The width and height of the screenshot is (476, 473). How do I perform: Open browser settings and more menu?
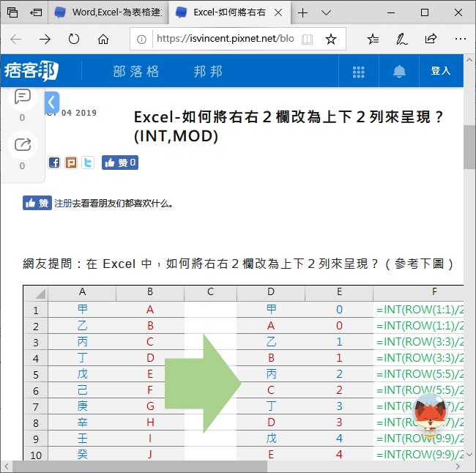coord(460,39)
